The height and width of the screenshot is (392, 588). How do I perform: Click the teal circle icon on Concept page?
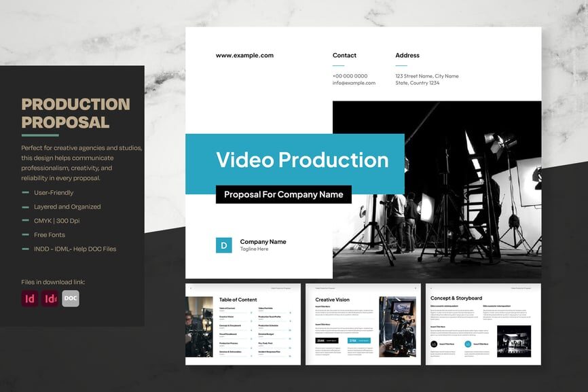pos(468,344)
